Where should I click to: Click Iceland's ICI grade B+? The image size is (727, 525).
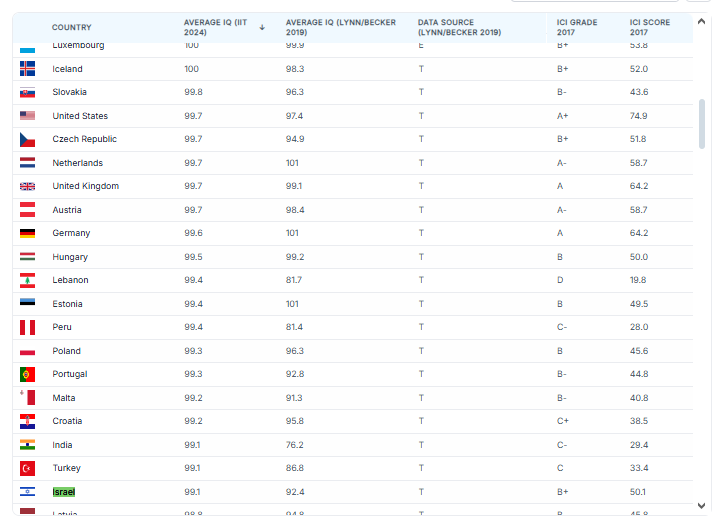click(562, 69)
